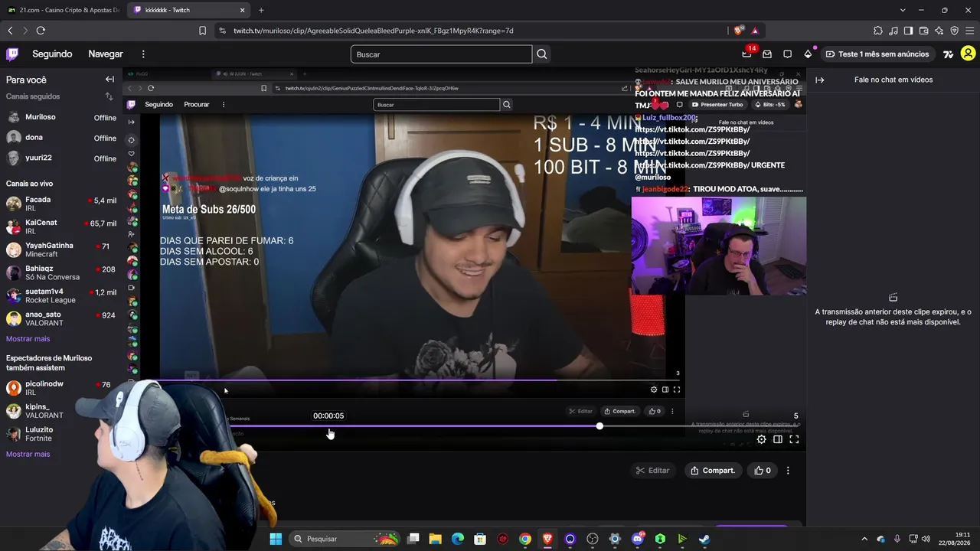Open the top nav three-dot more menu
Image resolution: width=980 pixels, height=551 pixels.
coord(143,54)
